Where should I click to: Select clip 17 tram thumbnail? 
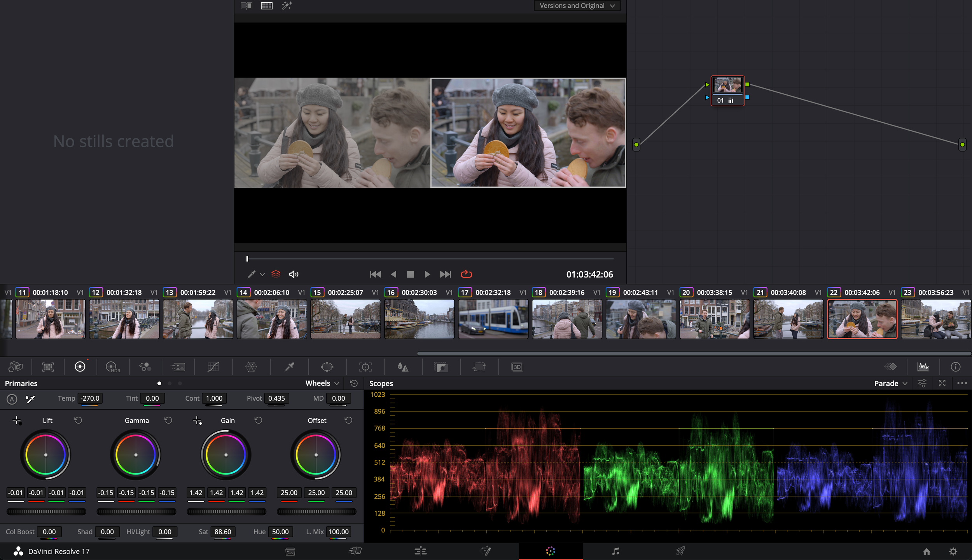pos(493,319)
